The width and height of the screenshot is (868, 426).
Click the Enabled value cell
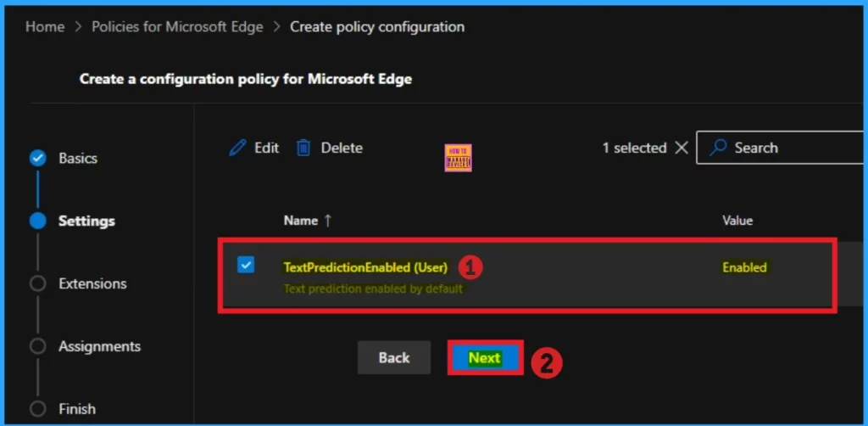point(744,267)
